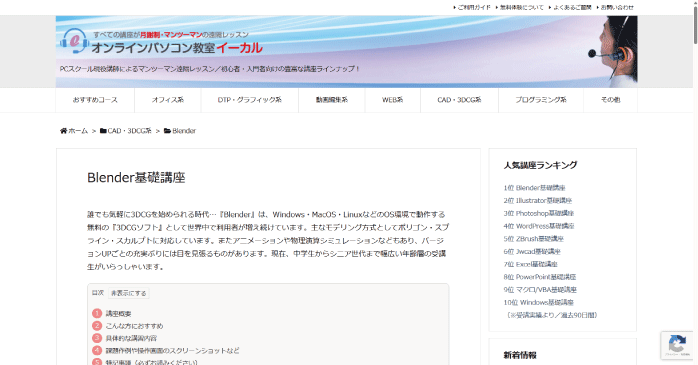Click ホーム breadcrumb link
The width and height of the screenshot is (698, 365).
coord(78,131)
